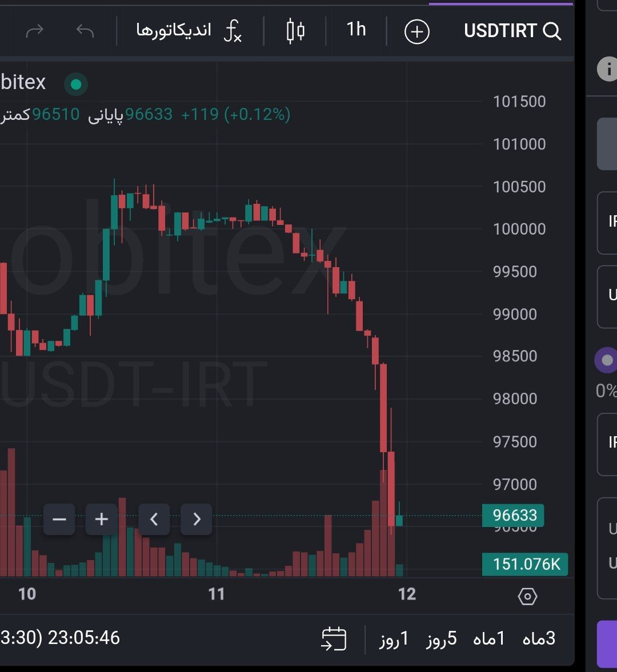The width and height of the screenshot is (617, 672).
Task: Select the 5 day range tab
Action: coord(441,638)
